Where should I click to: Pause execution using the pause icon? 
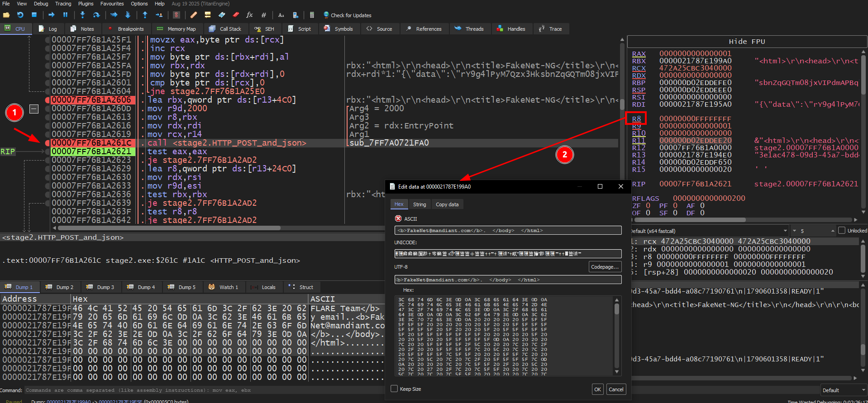[65, 15]
